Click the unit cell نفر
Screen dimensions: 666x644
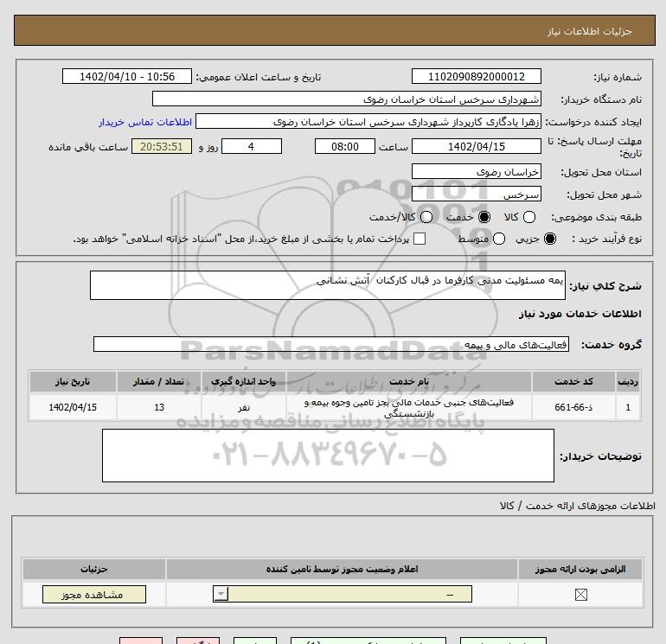(x=243, y=407)
